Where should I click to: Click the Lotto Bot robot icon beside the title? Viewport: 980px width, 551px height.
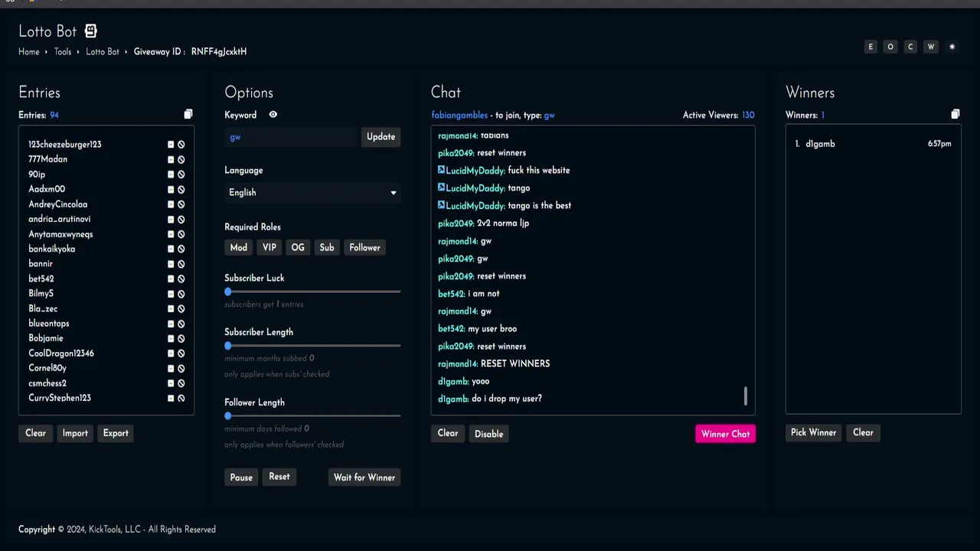coord(91,31)
